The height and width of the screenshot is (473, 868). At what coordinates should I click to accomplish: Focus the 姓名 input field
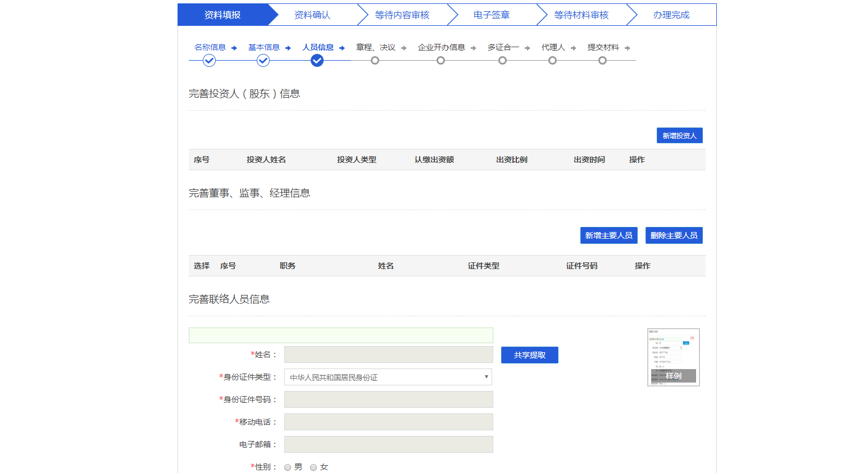click(x=388, y=354)
